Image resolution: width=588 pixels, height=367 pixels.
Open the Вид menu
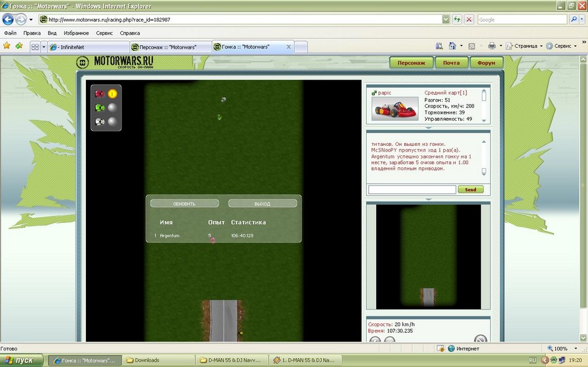(52, 33)
